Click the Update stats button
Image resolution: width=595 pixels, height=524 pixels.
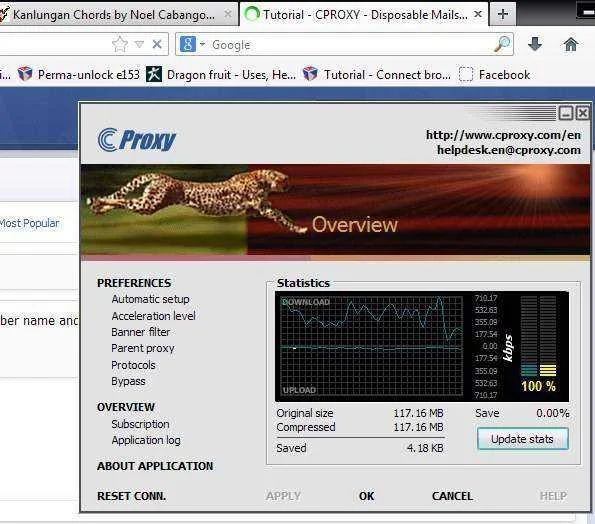click(x=523, y=439)
